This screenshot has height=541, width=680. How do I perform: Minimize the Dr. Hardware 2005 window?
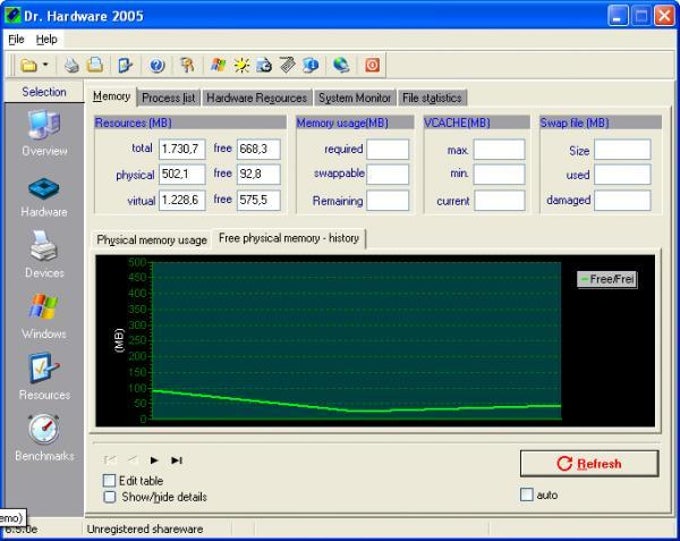point(618,16)
